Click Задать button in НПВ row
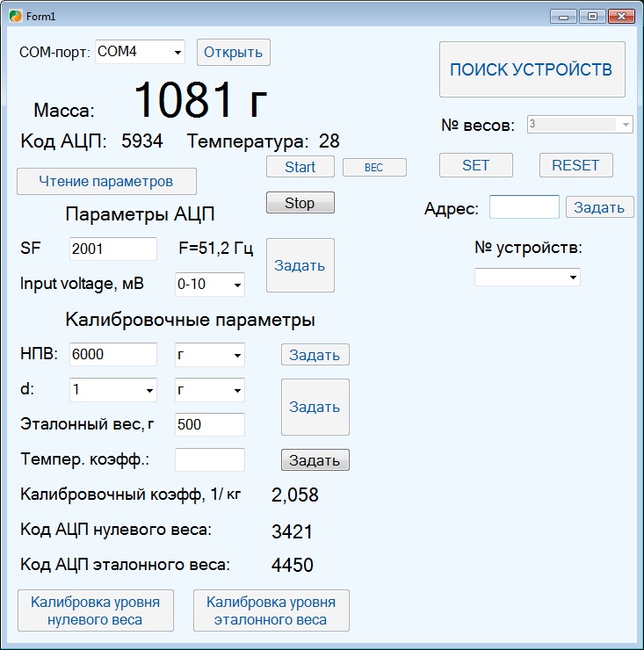The image size is (644, 650). (315, 355)
